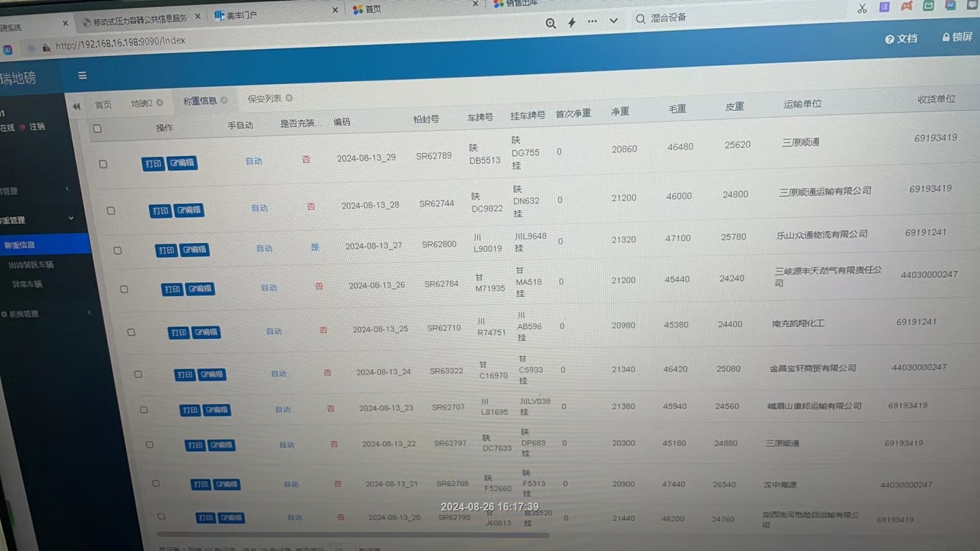The width and height of the screenshot is (980, 551).
Task: Click 打印 button for row 2024-08-13_29
Action: pos(153,164)
